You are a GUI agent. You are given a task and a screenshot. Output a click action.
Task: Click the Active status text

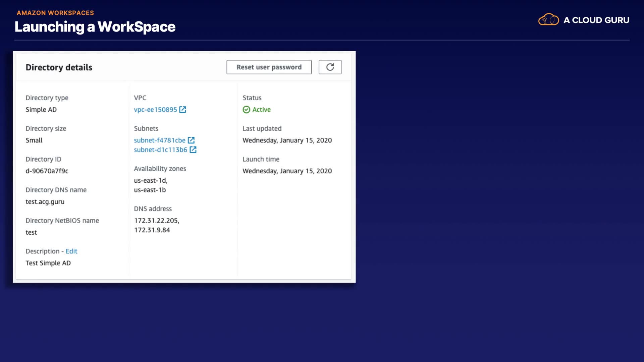click(x=261, y=110)
